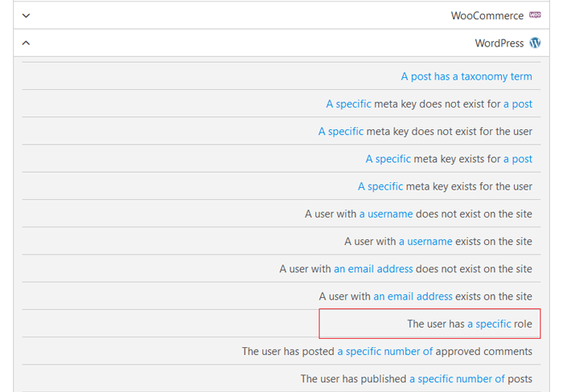Select the published posts count condition

pyautogui.click(x=417, y=378)
